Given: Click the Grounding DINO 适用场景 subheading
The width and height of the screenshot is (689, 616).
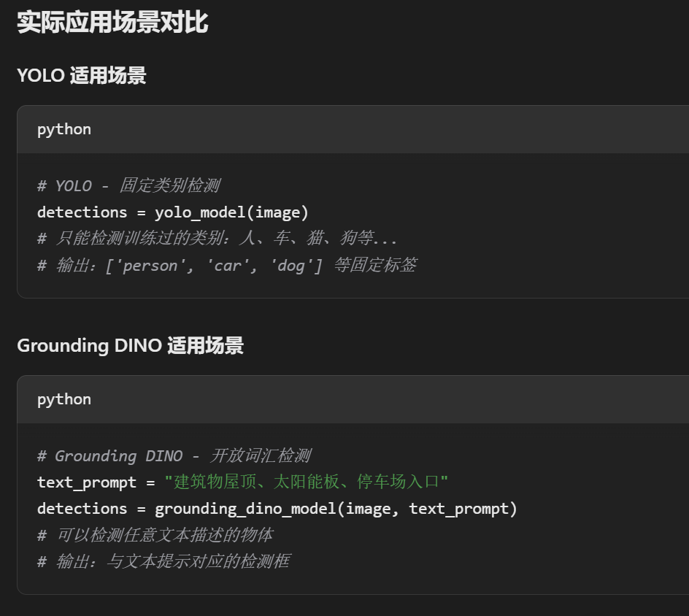Looking at the screenshot, I should (130, 345).
